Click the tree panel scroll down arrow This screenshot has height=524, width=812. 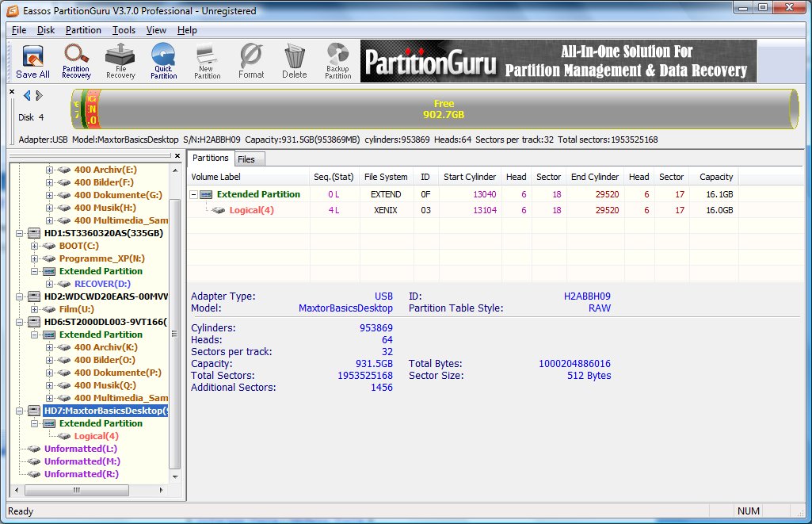point(175,476)
